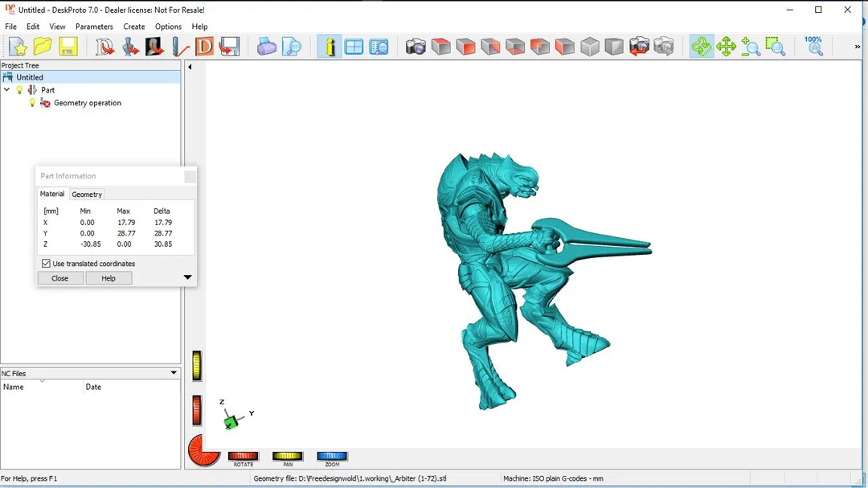Print the view using the printer icon
The width and height of the screenshot is (868, 488).
[x=266, y=47]
